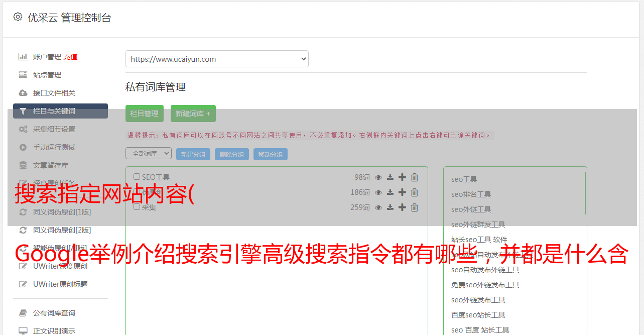Image resolution: width=644 pixels, height=335 pixels.
Task: Click the database icon for 文章暂存库
Action: coord(23,165)
